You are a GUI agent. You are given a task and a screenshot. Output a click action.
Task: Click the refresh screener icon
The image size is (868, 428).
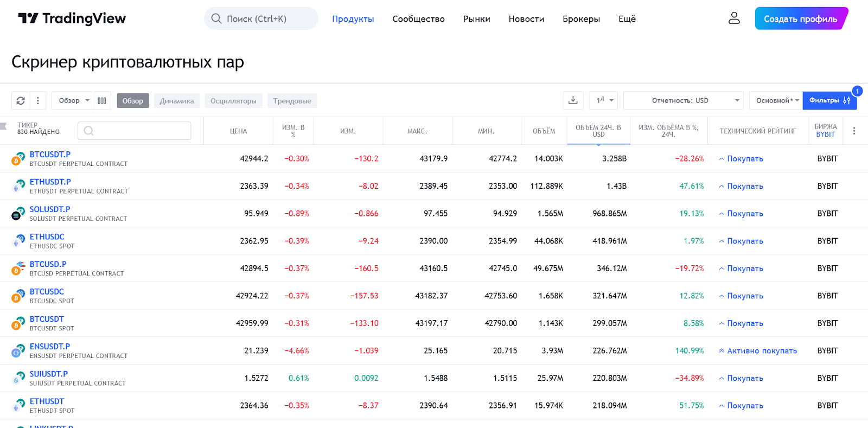point(21,100)
